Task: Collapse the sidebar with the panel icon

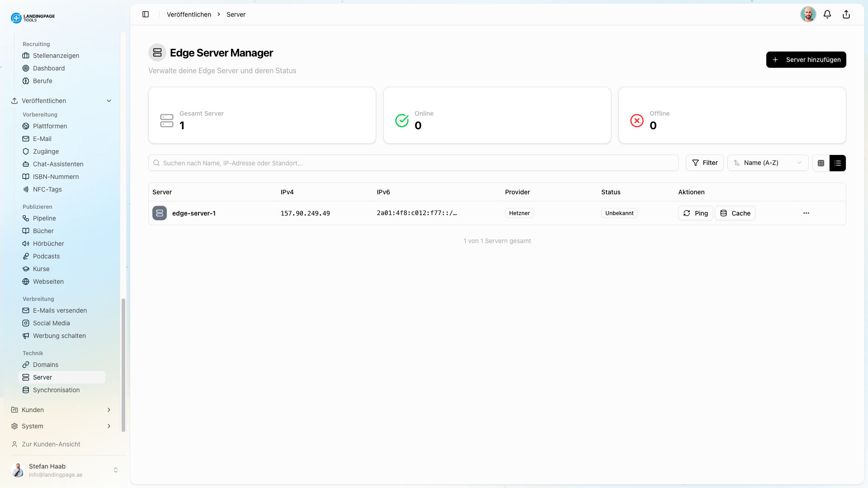Action: 146,14
